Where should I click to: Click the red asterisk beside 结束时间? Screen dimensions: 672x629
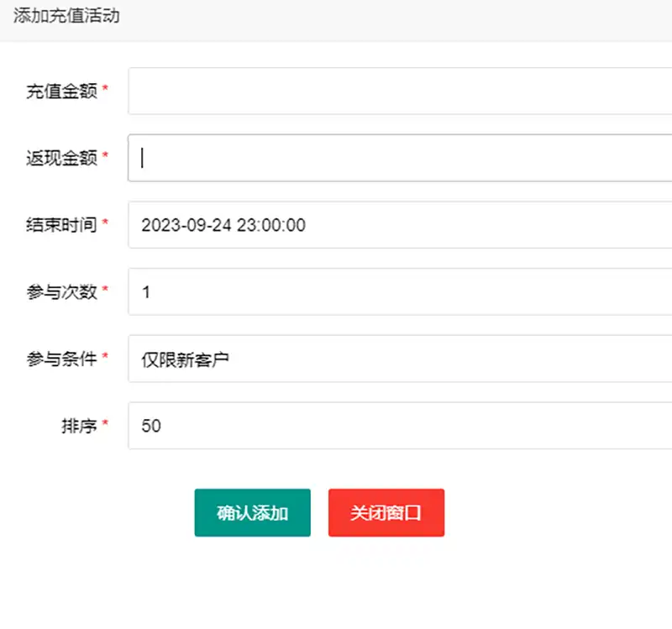(x=106, y=224)
